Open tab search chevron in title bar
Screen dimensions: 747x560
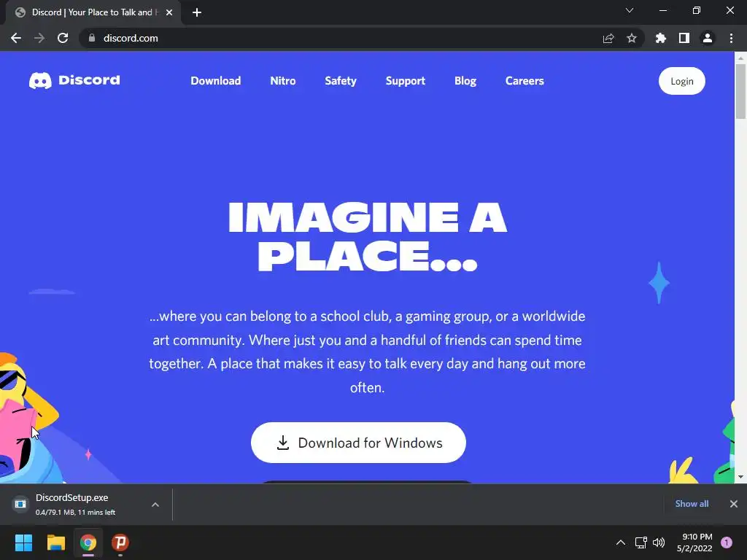(630, 10)
